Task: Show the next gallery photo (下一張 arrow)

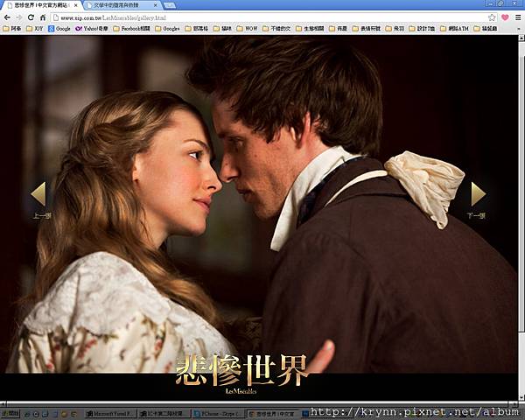Action: click(479, 194)
